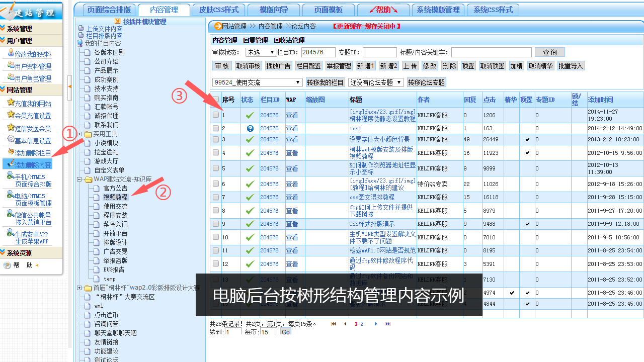The width and height of the screenshot is (644, 362).
Task: Jump to first page with pagination icon
Action: 334,324
